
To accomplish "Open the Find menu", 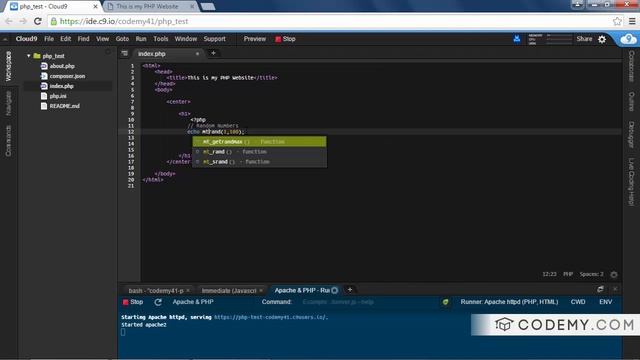I will click(x=83, y=39).
